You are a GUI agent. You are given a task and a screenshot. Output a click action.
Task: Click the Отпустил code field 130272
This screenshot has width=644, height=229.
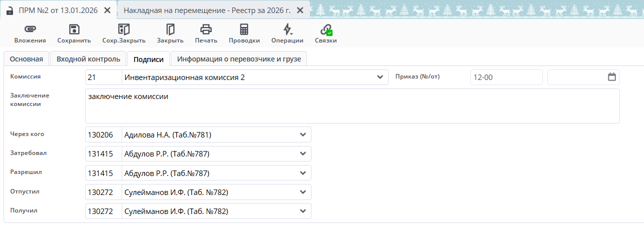click(x=104, y=192)
